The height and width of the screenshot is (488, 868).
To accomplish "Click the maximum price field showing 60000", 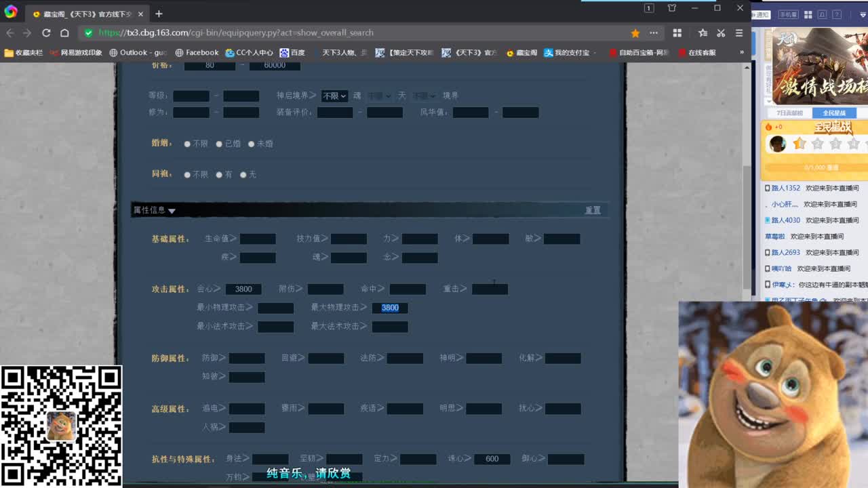I will [x=275, y=65].
